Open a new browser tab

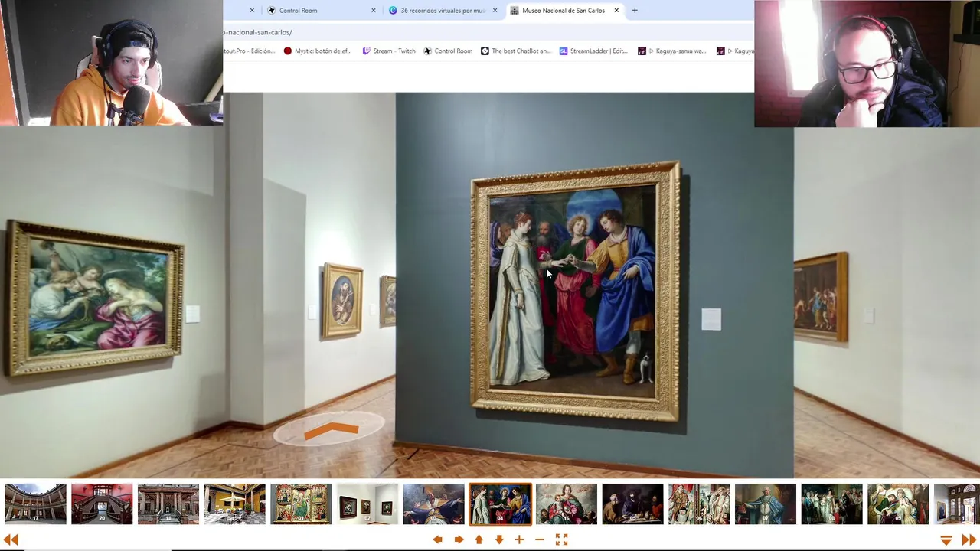635,11
